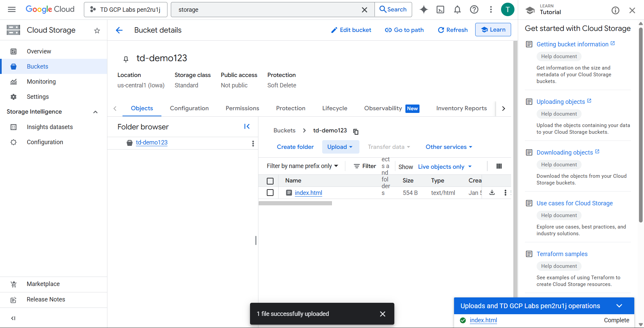Tick the select-all objects checkbox
The width and height of the screenshot is (644, 328).
(270, 181)
